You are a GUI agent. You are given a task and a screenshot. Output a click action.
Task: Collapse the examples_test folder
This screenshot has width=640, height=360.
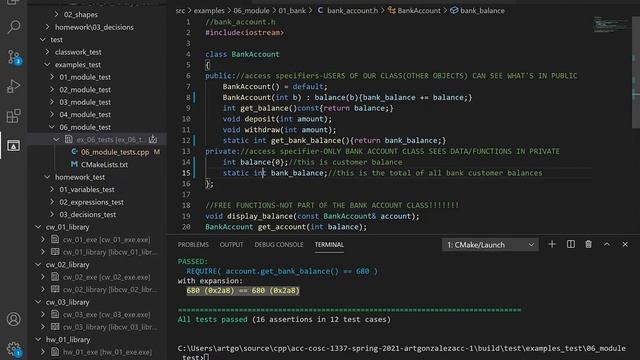[48, 64]
